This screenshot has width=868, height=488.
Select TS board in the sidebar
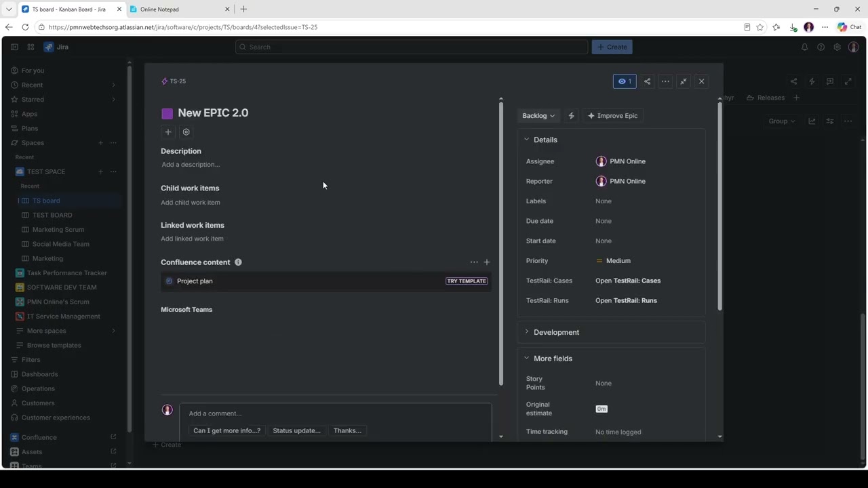tap(46, 201)
